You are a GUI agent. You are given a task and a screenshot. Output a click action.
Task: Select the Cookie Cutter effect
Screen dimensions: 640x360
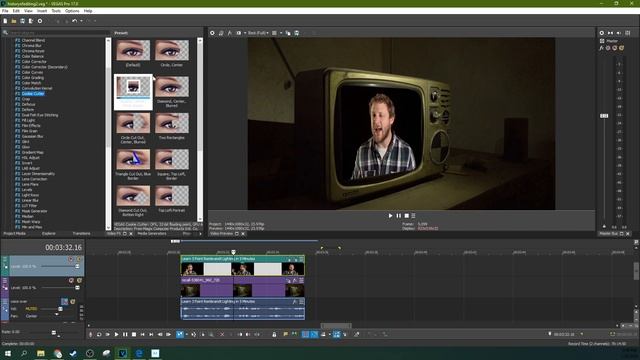33,93
